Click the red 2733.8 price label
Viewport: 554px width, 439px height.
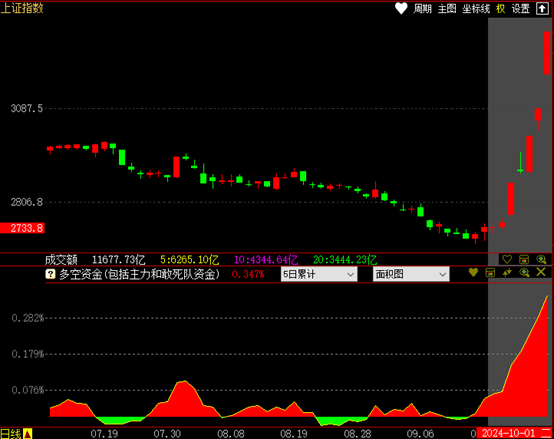click(22, 228)
